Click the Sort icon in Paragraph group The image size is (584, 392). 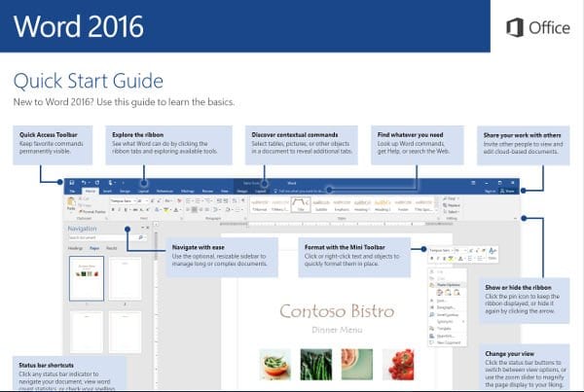point(235,201)
